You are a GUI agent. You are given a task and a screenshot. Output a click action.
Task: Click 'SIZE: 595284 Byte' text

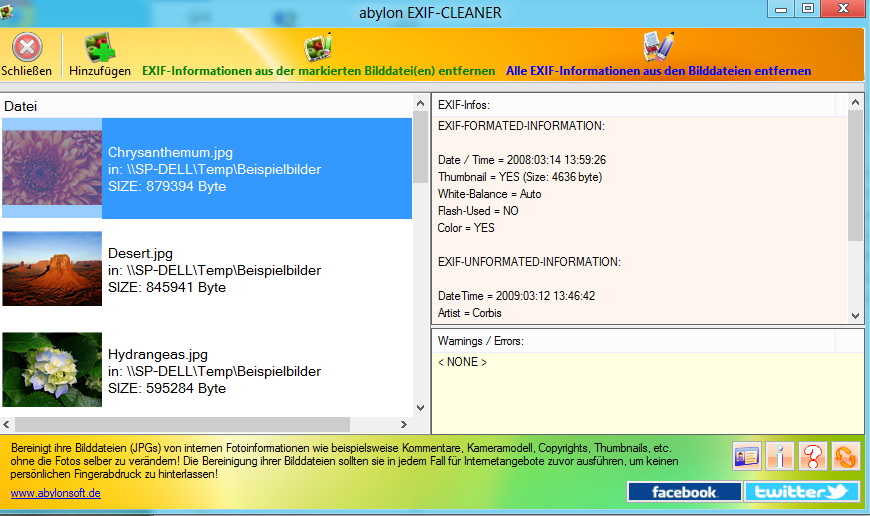click(167, 388)
